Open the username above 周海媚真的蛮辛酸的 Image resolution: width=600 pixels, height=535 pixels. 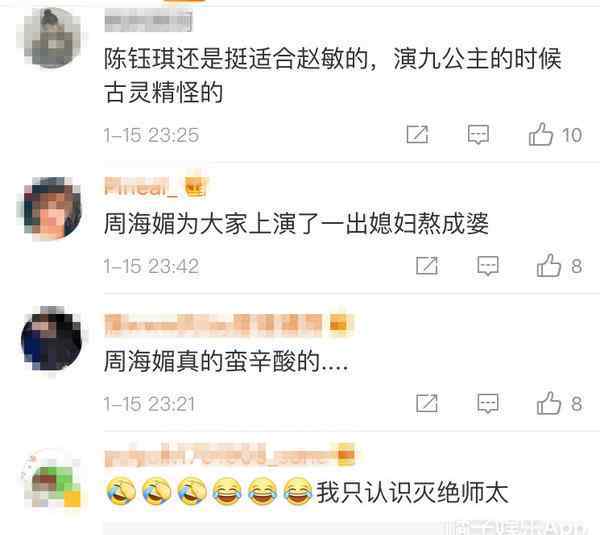click(213, 325)
